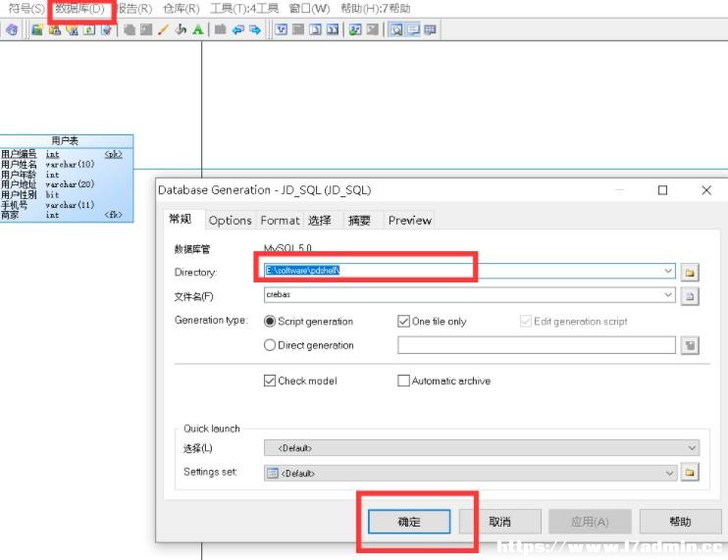Open the 符号(S) menu
728x560 pixels.
click(26, 9)
